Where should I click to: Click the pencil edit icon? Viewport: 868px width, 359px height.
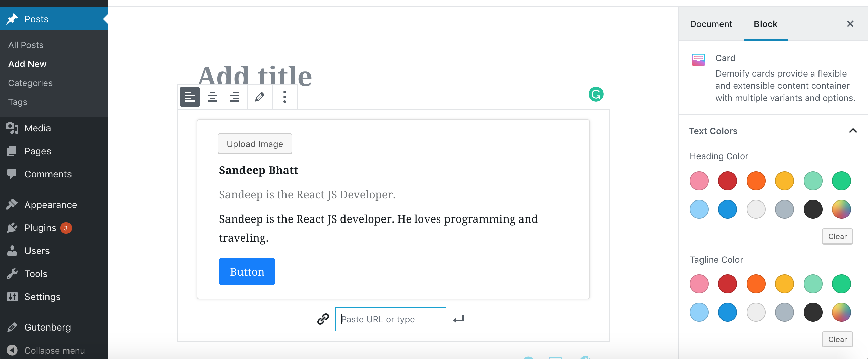coord(260,97)
